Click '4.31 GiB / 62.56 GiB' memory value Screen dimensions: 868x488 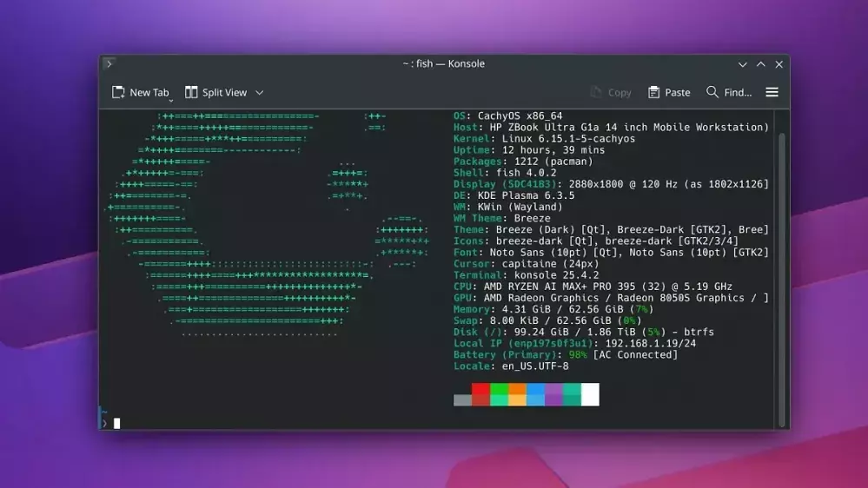point(562,309)
